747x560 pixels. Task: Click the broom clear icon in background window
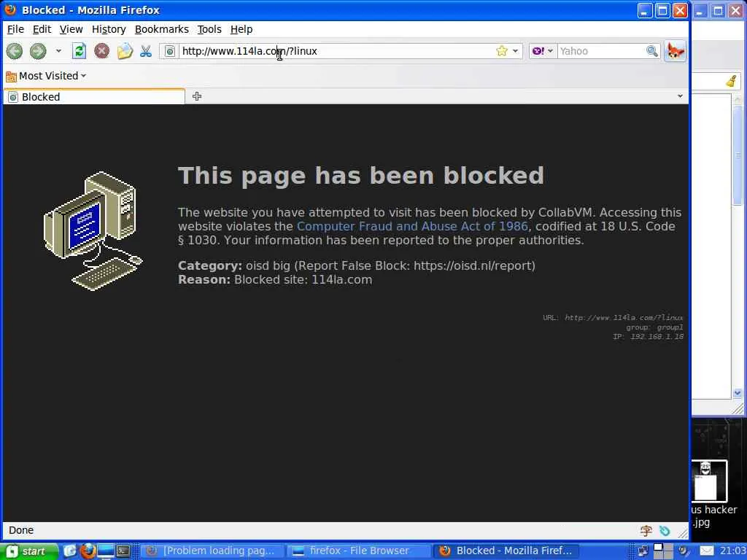(731, 81)
